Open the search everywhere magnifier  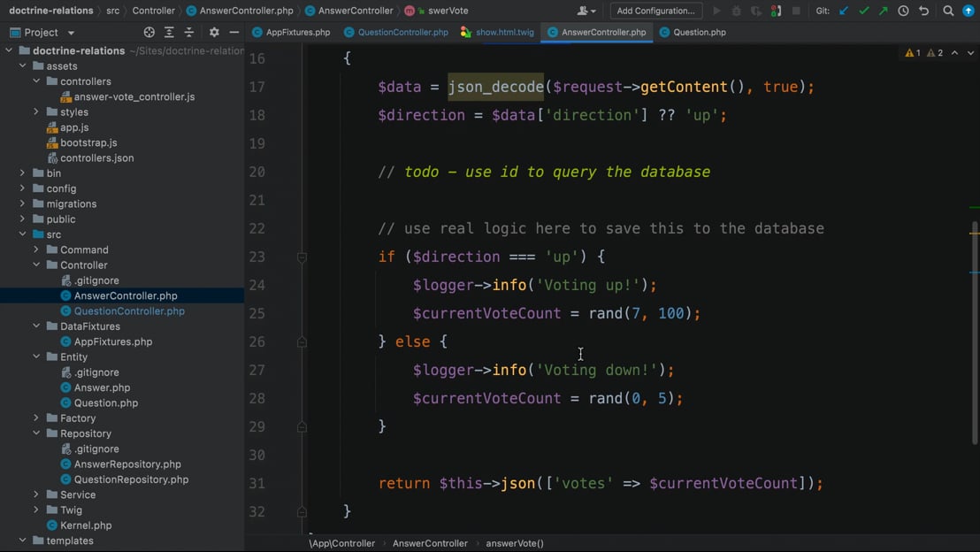coord(948,11)
